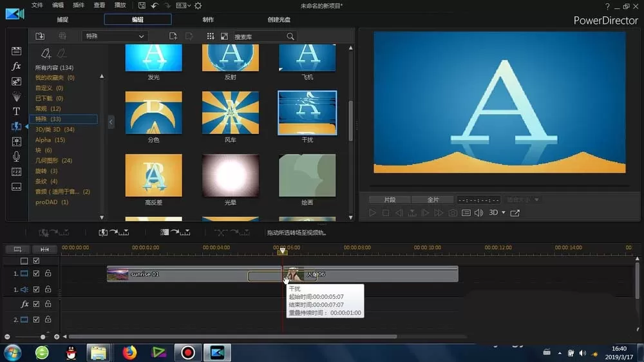Click the 全片 movie mode button
This screenshot has width=644, height=362.
(x=433, y=200)
